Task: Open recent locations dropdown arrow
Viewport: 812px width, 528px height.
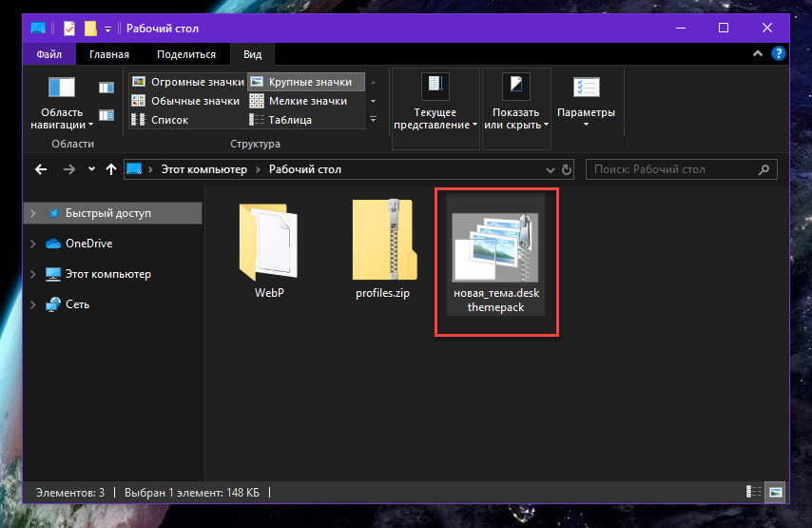Action: coord(91,169)
